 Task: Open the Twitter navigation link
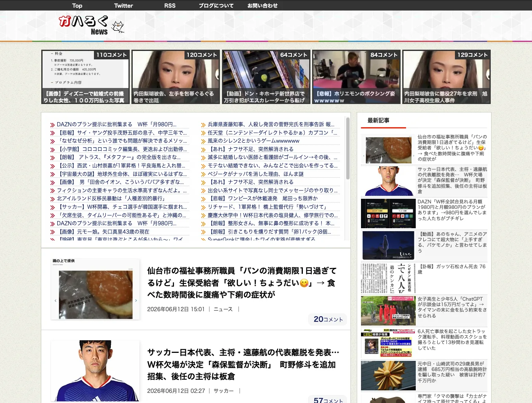point(123,5)
